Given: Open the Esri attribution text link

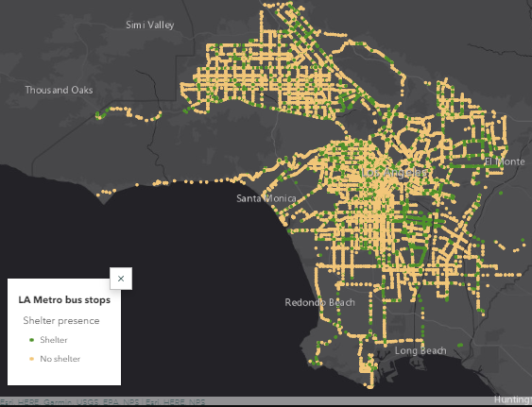Looking at the screenshot, I should [102, 402].
